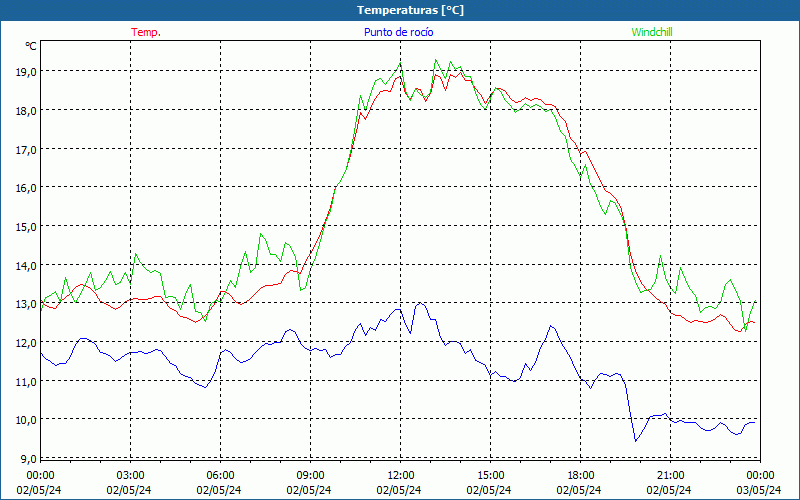Image resolution: width=800 pixels, height=500 pixels.
Task: Select the red Temp. legend label
Action: [146, 32]
